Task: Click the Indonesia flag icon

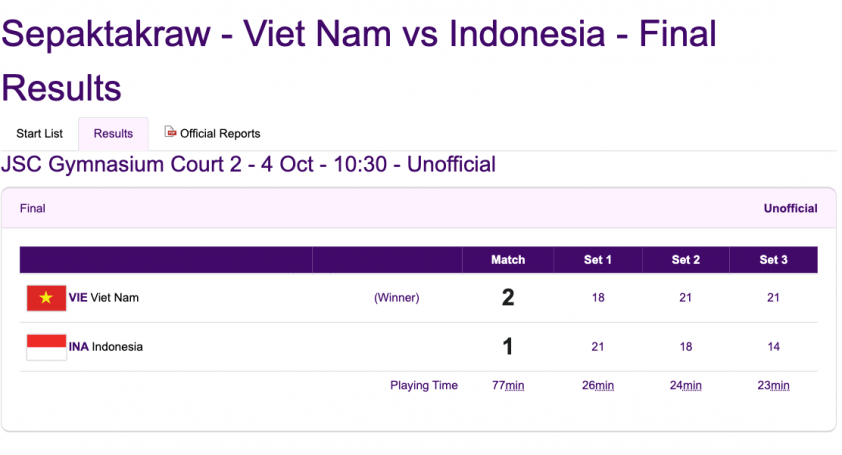Action: (x=46, y=347)
